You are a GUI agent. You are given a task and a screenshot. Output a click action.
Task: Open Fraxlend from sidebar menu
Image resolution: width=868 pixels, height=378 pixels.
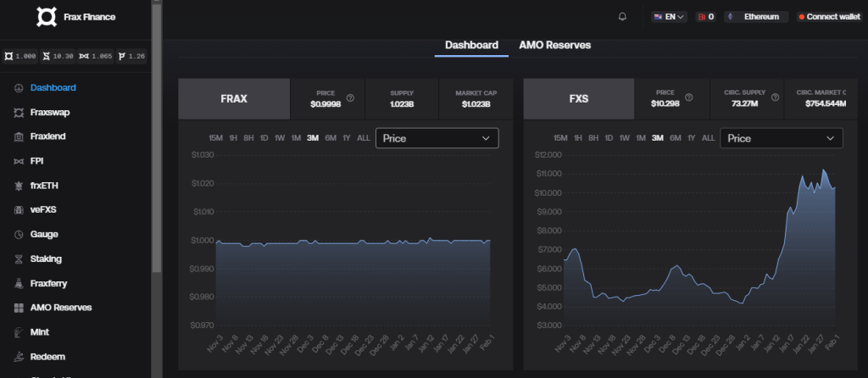tap(48, 136)
